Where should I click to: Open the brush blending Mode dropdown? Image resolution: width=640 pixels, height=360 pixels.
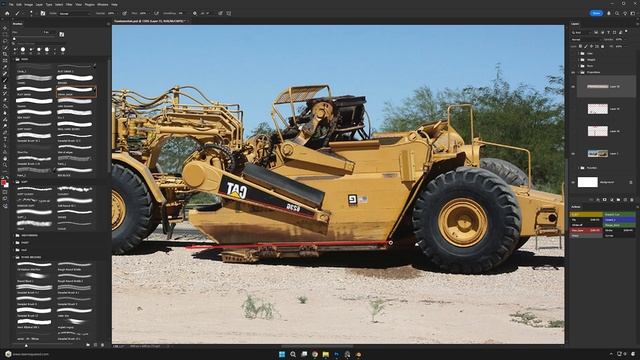pyautogui.click(x=75, y=13)
